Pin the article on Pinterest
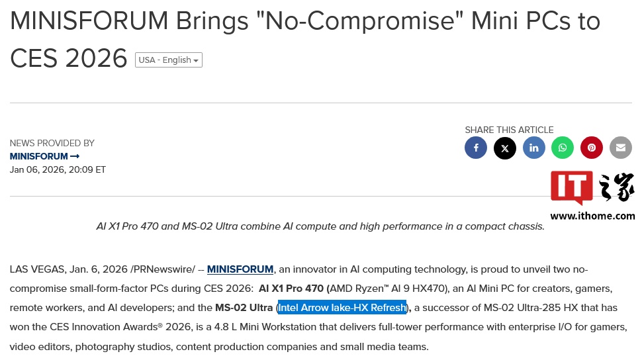The image size is (642, 364). tap(592, 148)
